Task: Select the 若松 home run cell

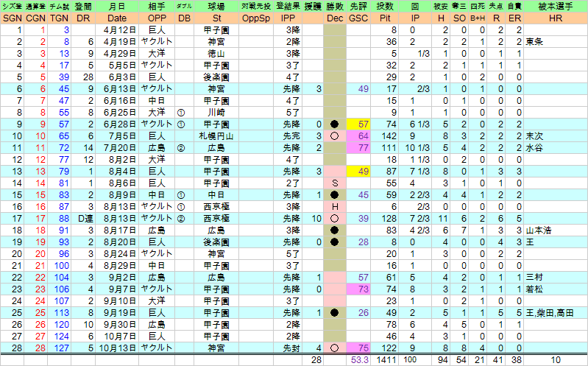Action: coord(556,289)
